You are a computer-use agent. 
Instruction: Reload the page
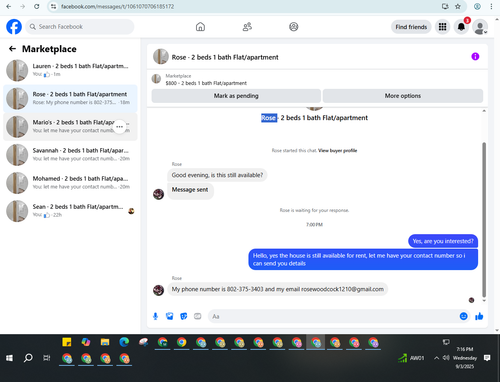(37, 6)
